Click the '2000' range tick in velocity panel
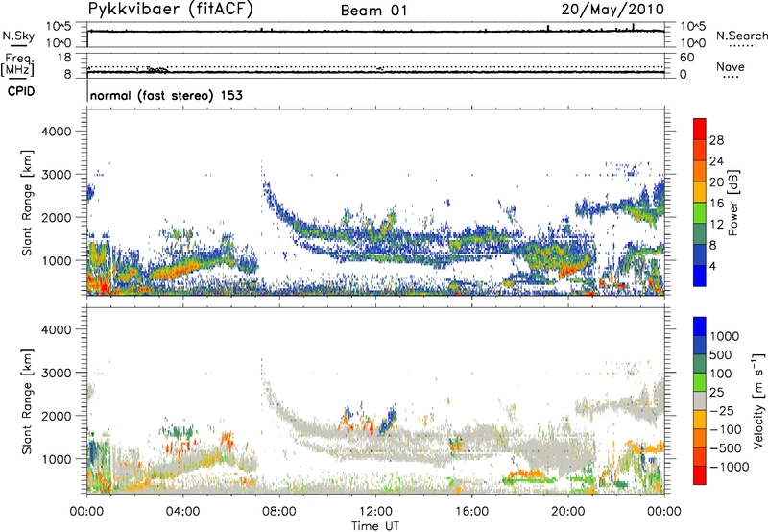This screenshot has width=768, height=532. click(x=56, y=416)
